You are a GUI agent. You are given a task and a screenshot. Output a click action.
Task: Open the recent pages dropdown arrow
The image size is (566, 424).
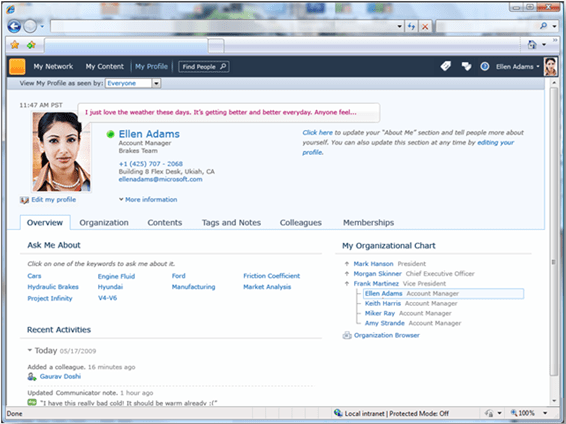(42, 26)
